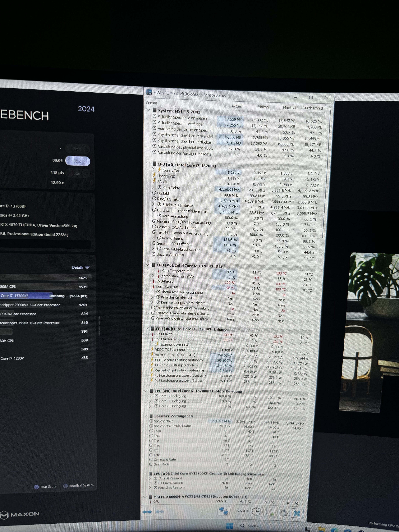The height and width of the screenshot is (532, 399).
Task: Collapse the System: MSI MS-7D43 section
Action: (148, 110)
